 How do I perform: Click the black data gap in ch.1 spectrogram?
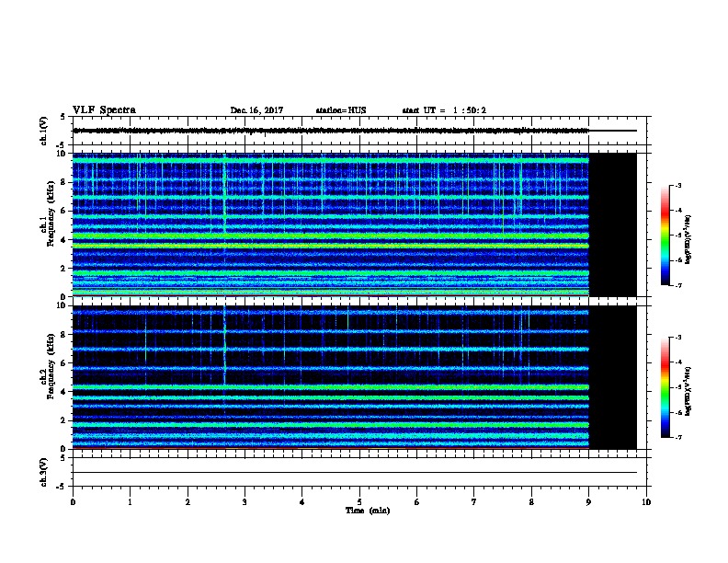(613, 224)
